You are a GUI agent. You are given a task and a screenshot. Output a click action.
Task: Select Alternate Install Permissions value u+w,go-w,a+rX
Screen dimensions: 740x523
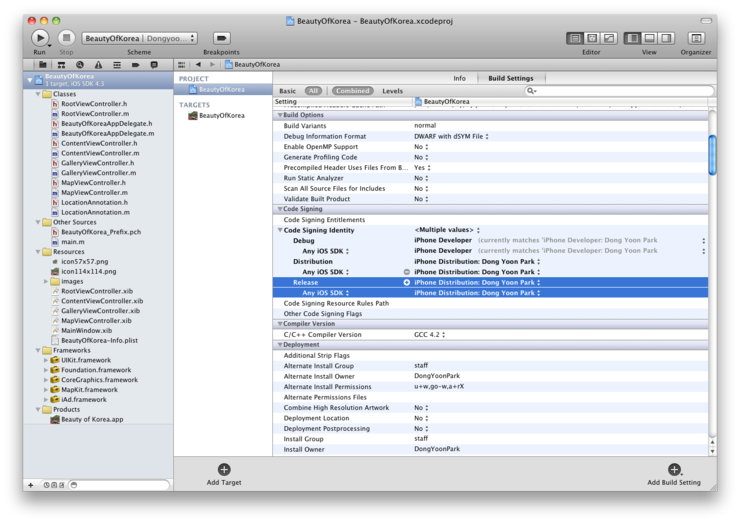coord(439,387)
